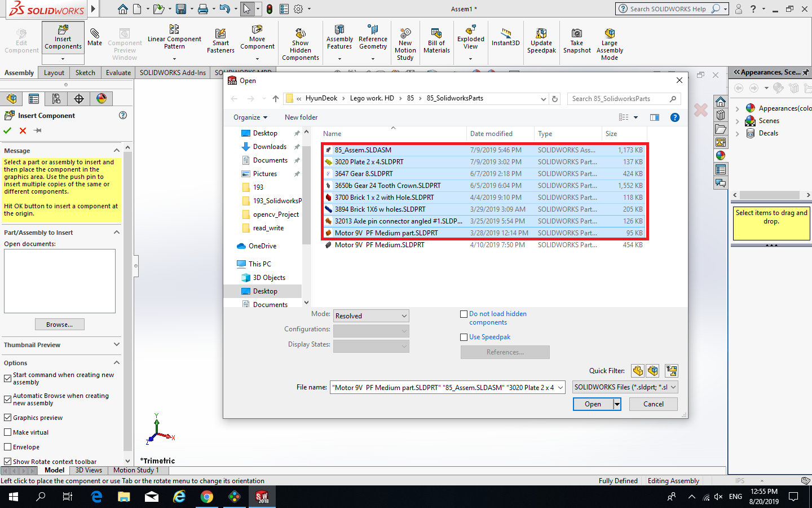Open Insert Component help icon
The height and width of the screenshot is (508, 812).
coord(123,115)
